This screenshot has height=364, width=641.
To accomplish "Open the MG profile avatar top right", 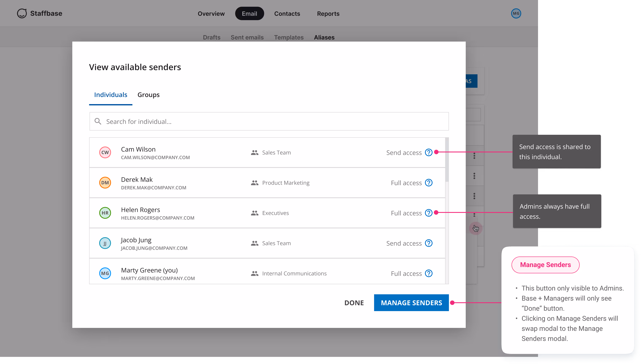I will click(516, 13).
